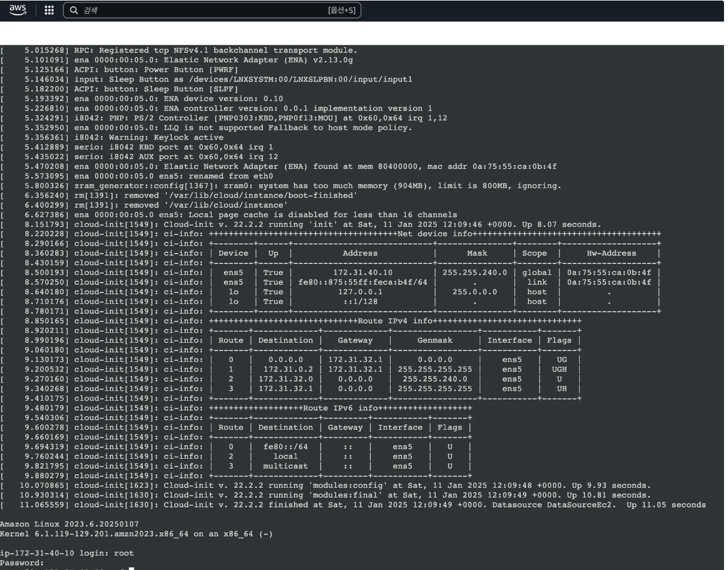Click the fe80::875:55ff:feca:b4f/64 address

pyautogui.click(x=363, y=282)
